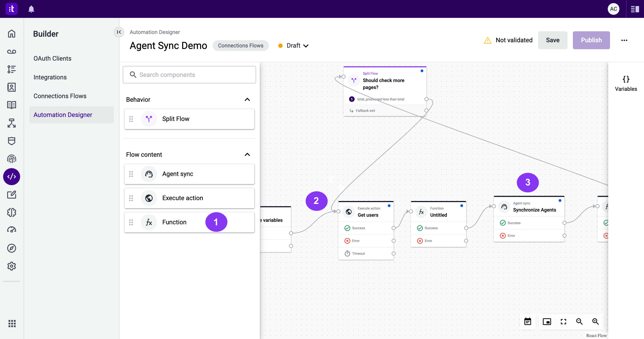Open the fingerprint identity sidebar icon
This screenshot has width=644, height=339.
pyautogui.click(x=11, y=159)
